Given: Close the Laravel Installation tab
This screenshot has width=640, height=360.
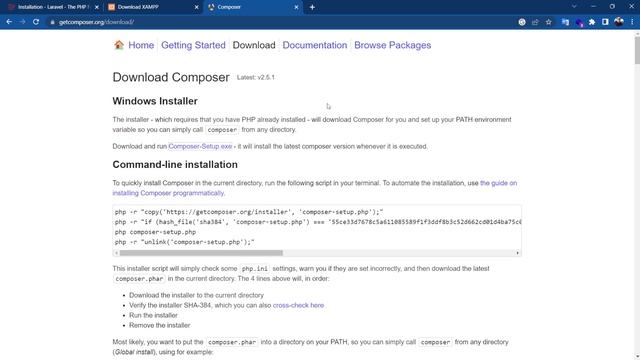Looking at the screenshot, I should click(97, 7).
